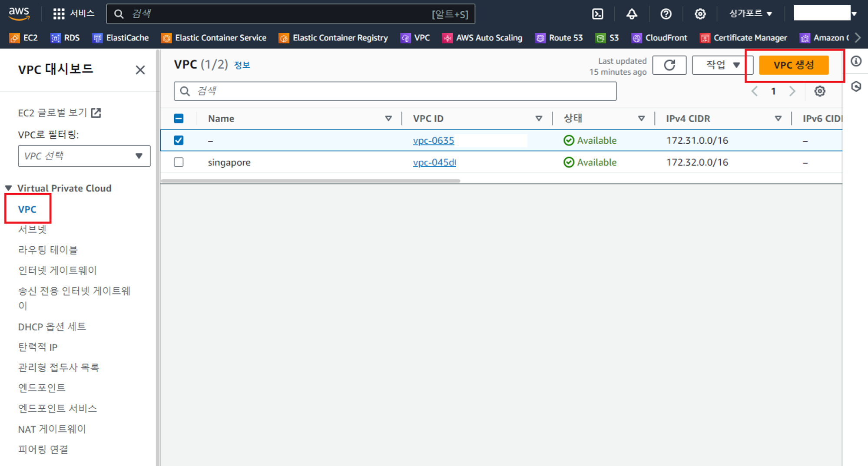Open 피어링 연결 in the sidebar
Viewport: 868px width, 466px height.
[x=43, y=449]
